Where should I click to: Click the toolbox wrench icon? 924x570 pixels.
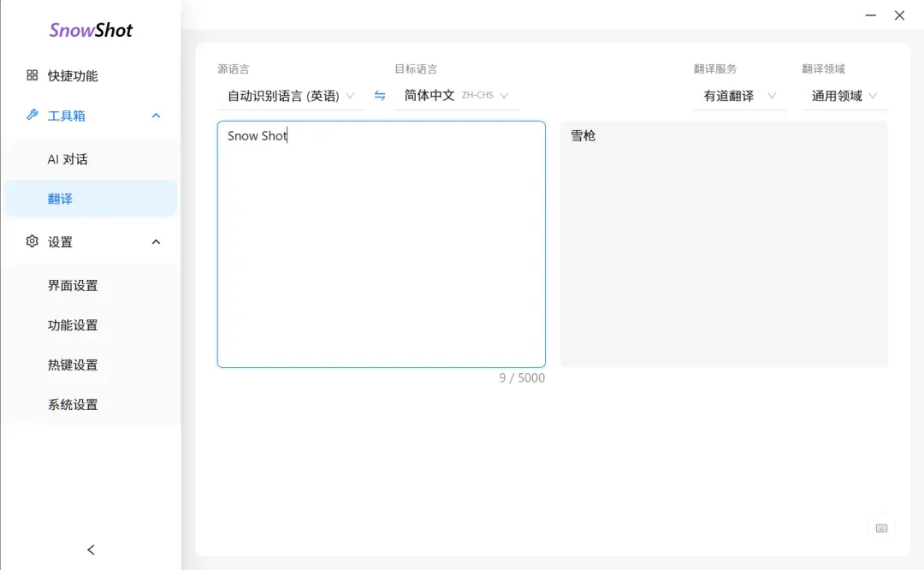32,115
